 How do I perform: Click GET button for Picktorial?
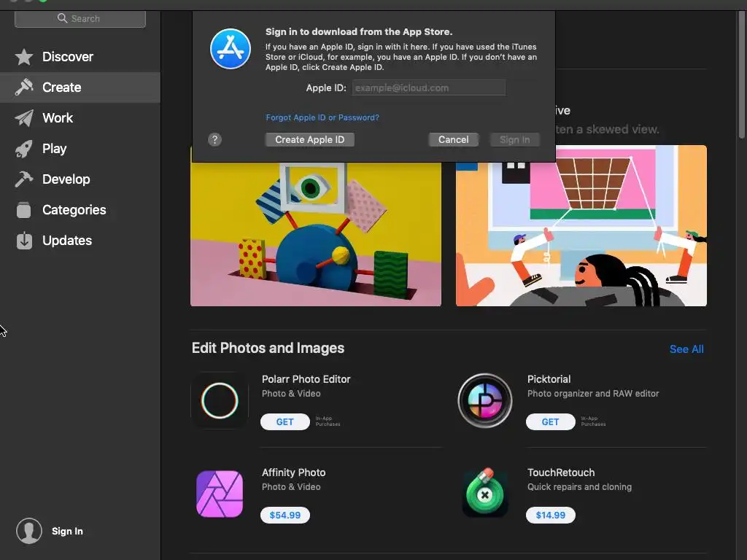click(x=550, y=422)
